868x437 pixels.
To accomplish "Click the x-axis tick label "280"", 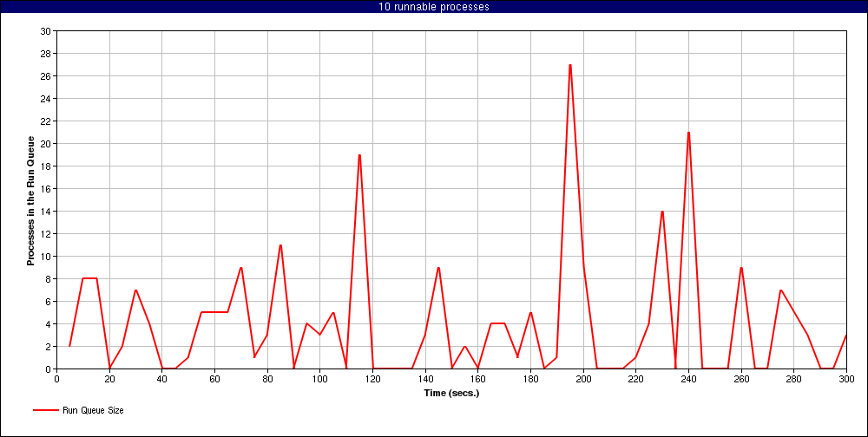I will coord(793,379).
